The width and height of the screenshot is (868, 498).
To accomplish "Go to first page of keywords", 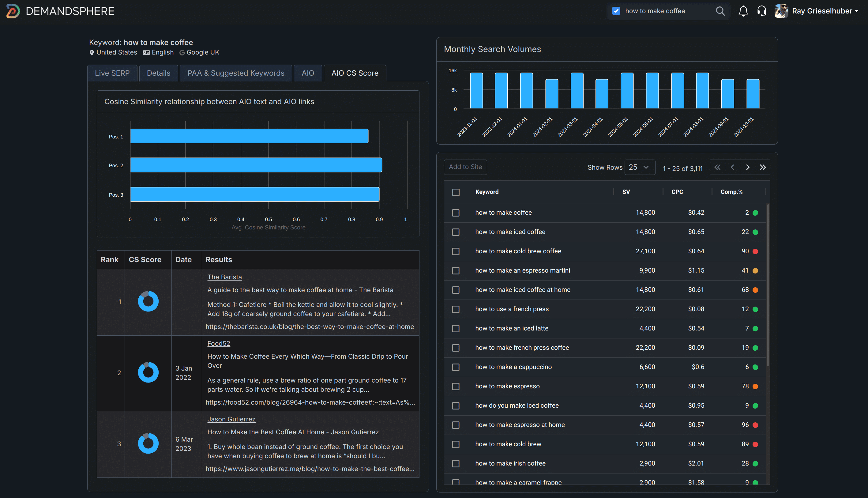I will 717,167.
